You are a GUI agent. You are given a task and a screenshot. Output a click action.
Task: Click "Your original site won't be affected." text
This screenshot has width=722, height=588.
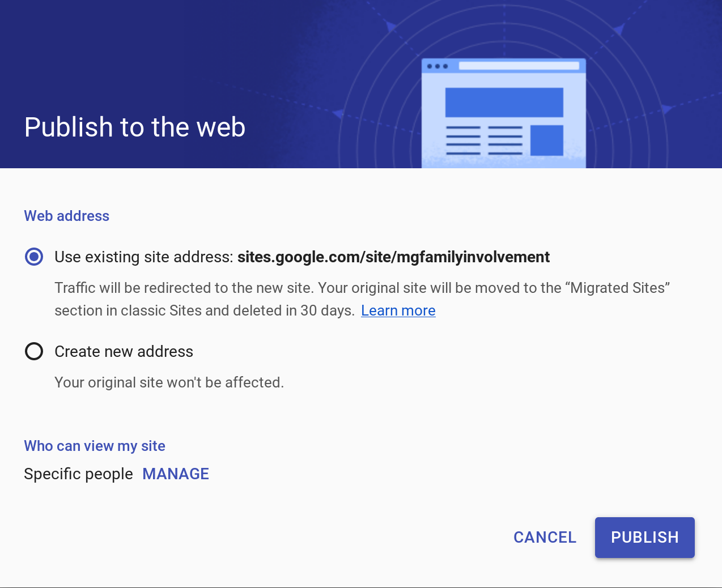pos(169,382)
